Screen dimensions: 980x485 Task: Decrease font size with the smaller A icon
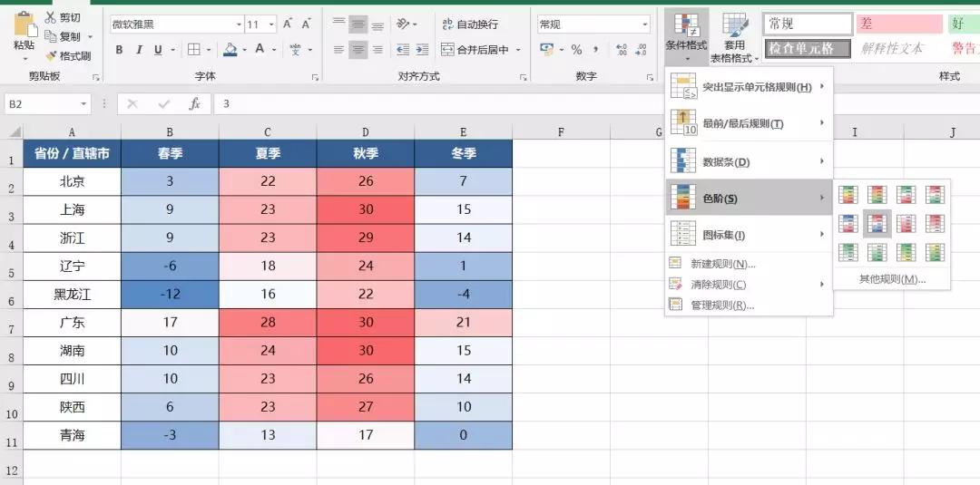coord(307,24)
